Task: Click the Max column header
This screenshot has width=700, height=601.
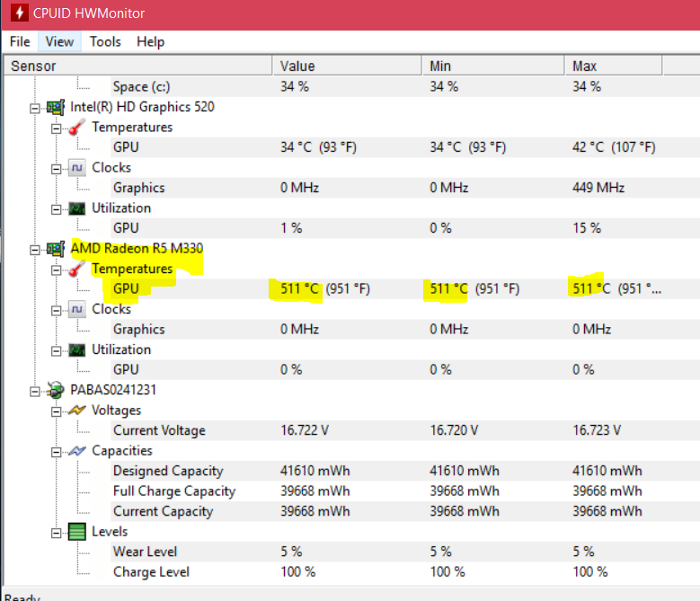Action: coord(614,66)
